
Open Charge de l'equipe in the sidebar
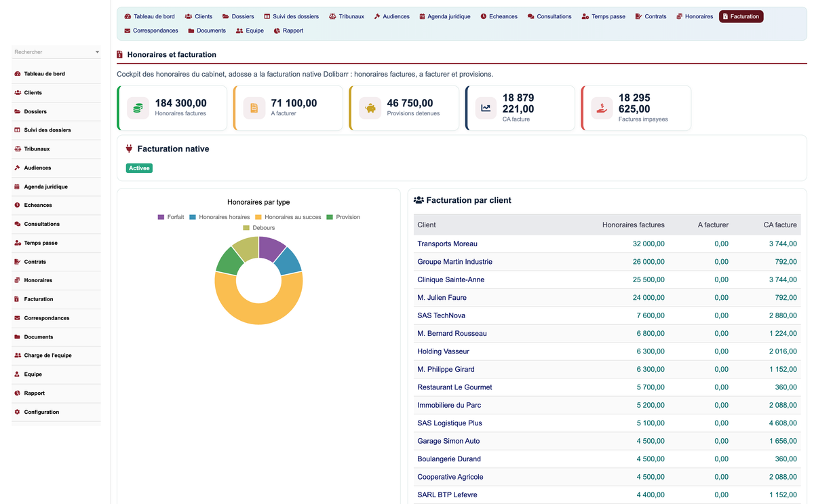47,355
